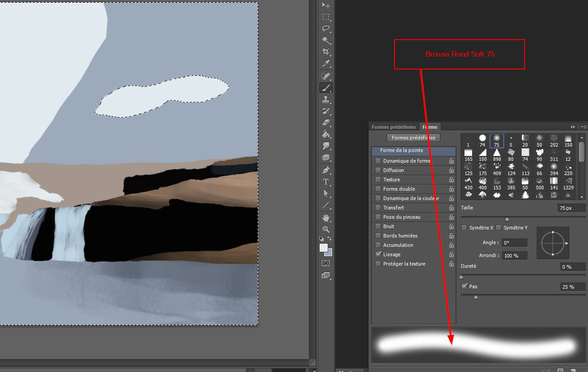This screenshot has width=588, height=372.
Task: Uncheck the Lissage option
Action: pos(378,254)
